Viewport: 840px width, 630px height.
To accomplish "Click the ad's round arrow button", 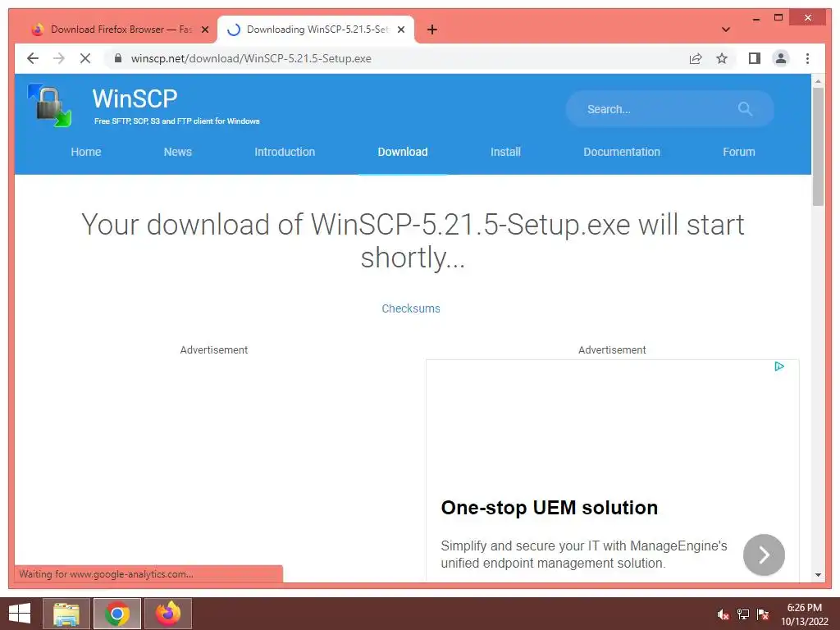I will [x=764, y=555].
